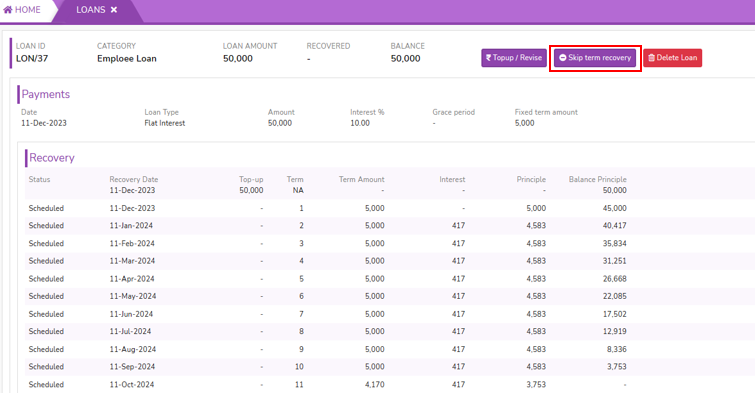Click the balance principle value 35,834
This screenshot has height=393, width=755.
click(x=614, y=243)
